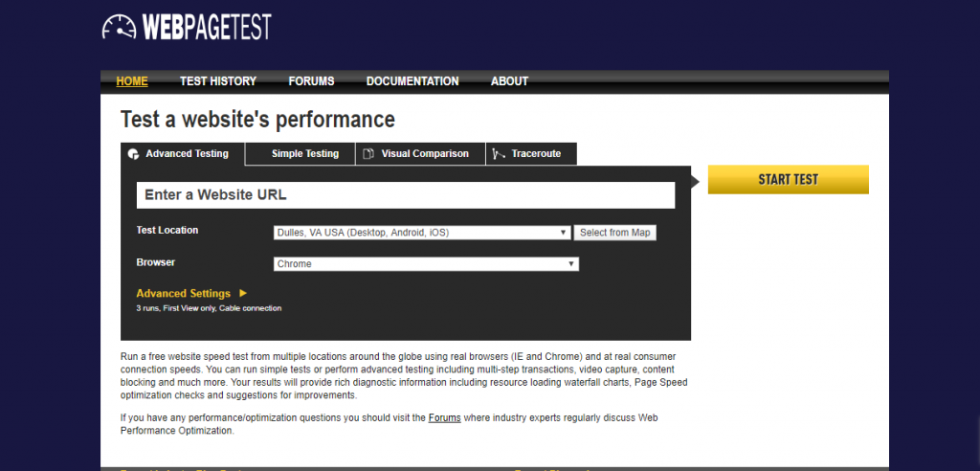Click the Visual Comparison tab icon
This screenshot has height=471, width=980.
point(368,154)
